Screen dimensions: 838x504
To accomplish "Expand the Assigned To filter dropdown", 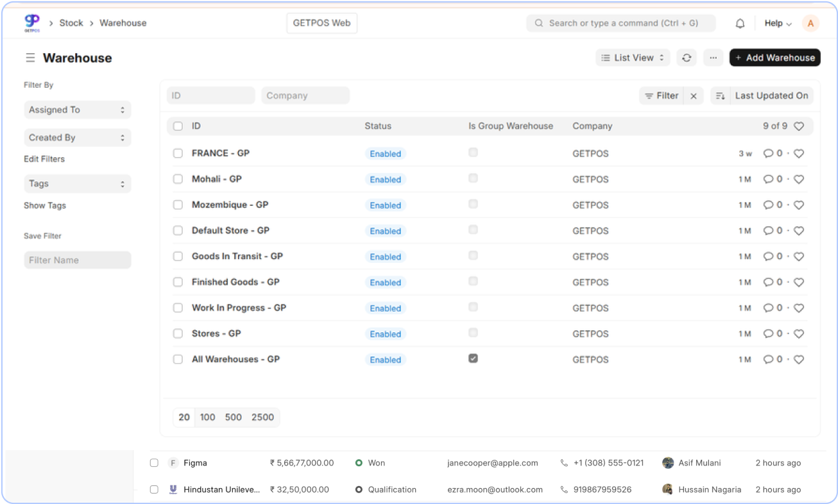I will tap(77, 110).
